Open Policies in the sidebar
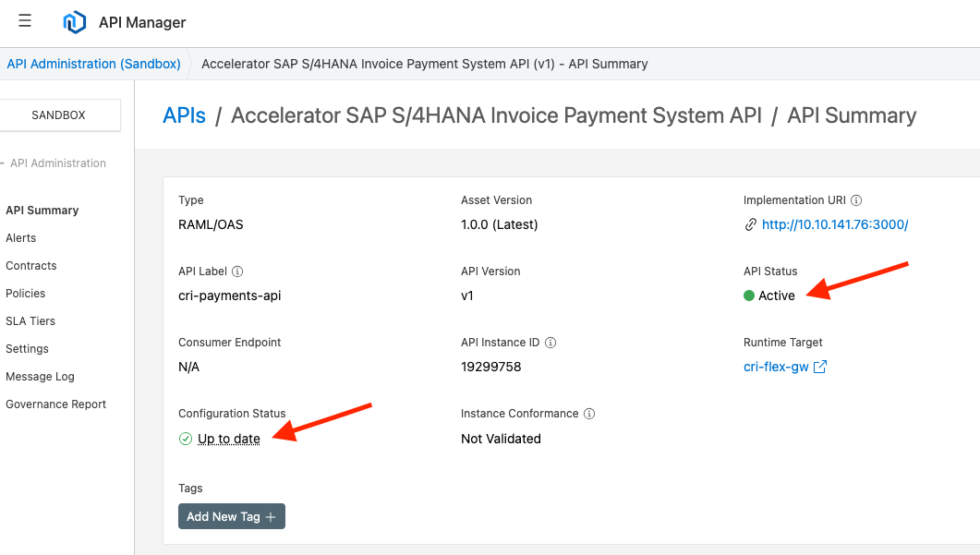980x555 pixels. click(x=26, y=294)
